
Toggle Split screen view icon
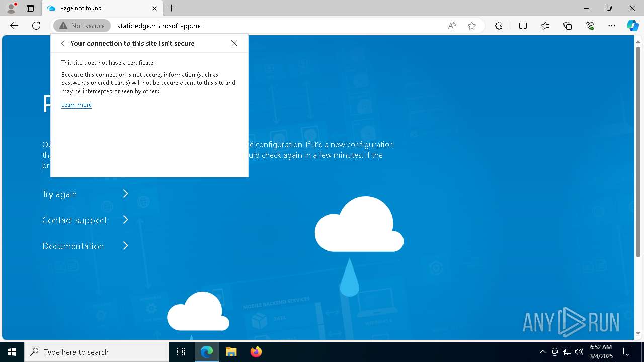pos(523,26)
